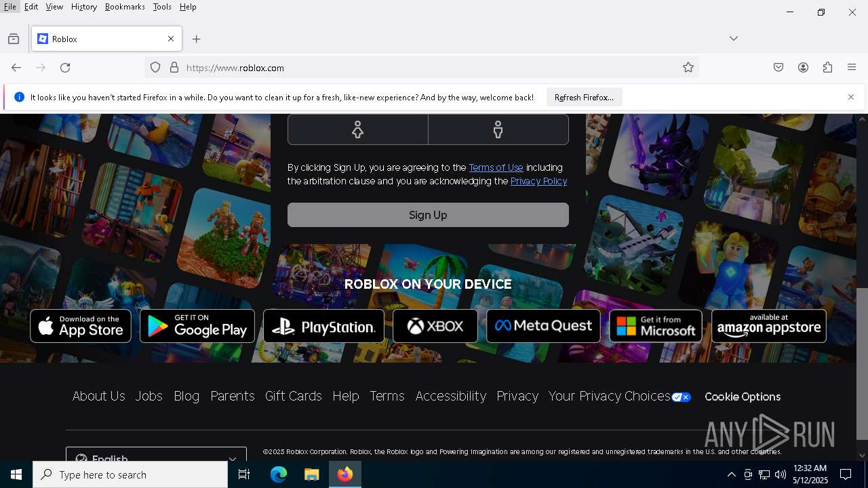
Task: Open the Xbox badge
Action: coord(435,326)
